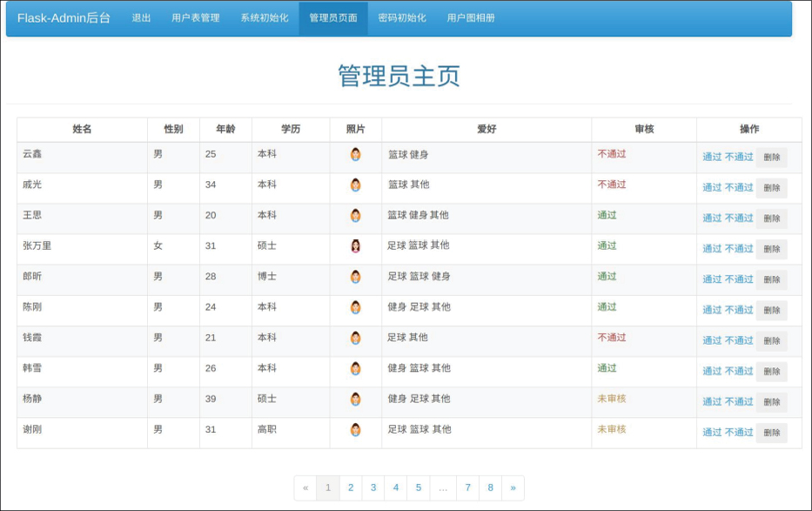Jump to page 5 in pagination
Screen dimensions: 812x511
coord(419,487)
